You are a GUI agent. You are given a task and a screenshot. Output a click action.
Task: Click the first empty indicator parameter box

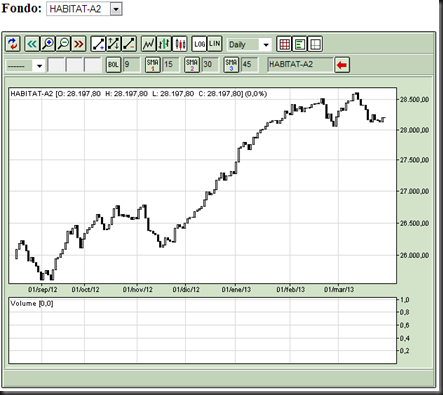point(56,65)
